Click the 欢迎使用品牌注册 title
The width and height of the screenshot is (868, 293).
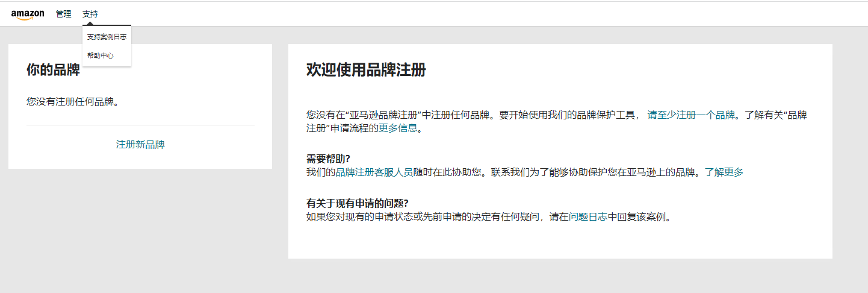366,70
